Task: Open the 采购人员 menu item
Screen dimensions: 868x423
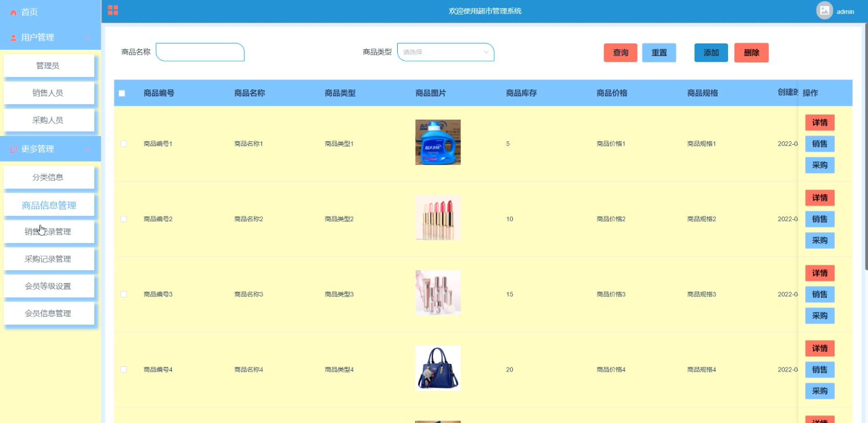Action: (49, 120)
